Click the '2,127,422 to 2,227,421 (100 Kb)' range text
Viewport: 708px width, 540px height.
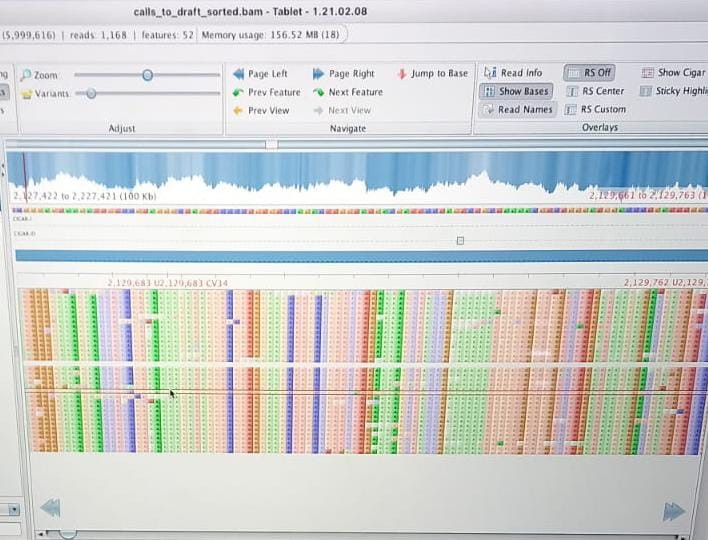(x=85, y=196)
